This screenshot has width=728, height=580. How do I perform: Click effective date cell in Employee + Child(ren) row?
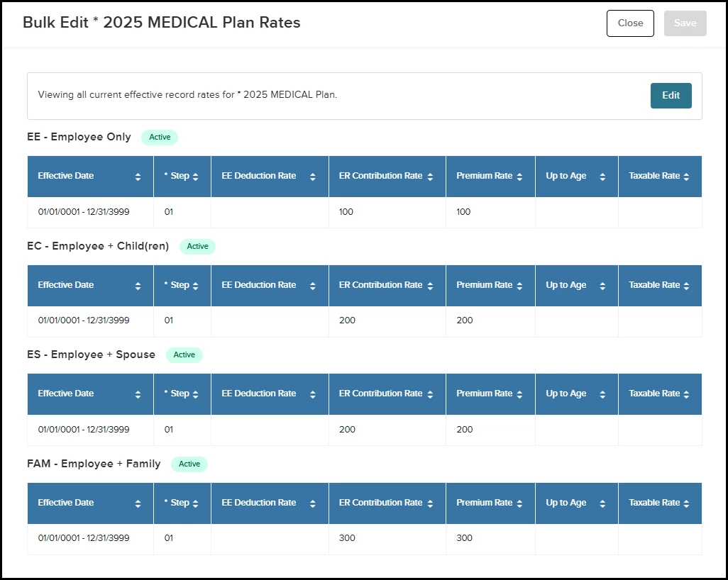(x=84, y=320)
